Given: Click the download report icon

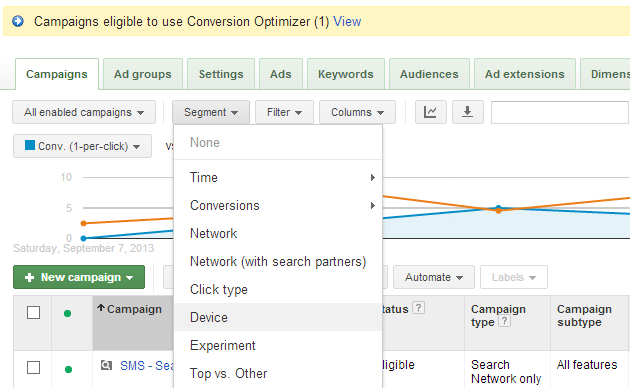Looking at the screenshot, I should [x=467, y=112].
